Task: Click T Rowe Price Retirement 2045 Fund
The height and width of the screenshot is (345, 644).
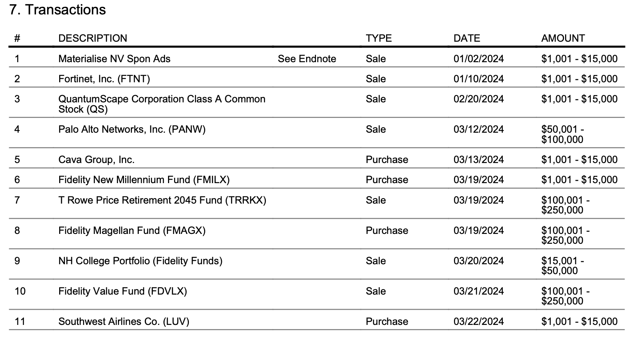Action: 162,200
